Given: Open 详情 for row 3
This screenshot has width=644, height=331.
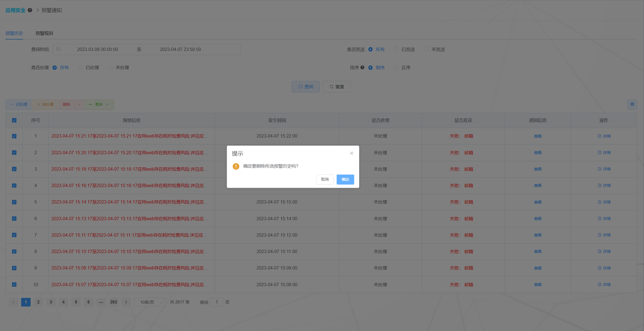Looking at the screenshot, I should coord(604,169).
